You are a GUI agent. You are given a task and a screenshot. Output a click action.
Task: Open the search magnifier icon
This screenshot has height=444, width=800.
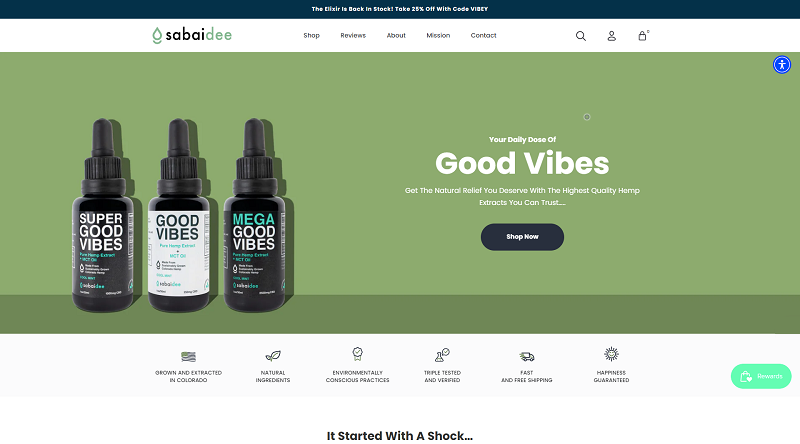pyautogui.click(x=581, y=36)
